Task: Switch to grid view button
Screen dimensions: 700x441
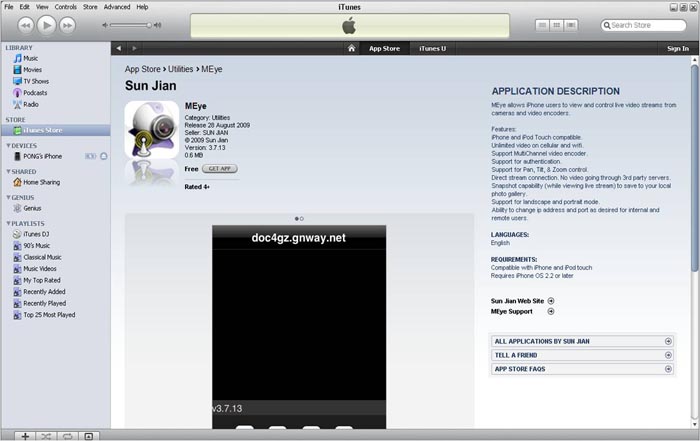Action: pyautogui.click(x=556, y=25)
